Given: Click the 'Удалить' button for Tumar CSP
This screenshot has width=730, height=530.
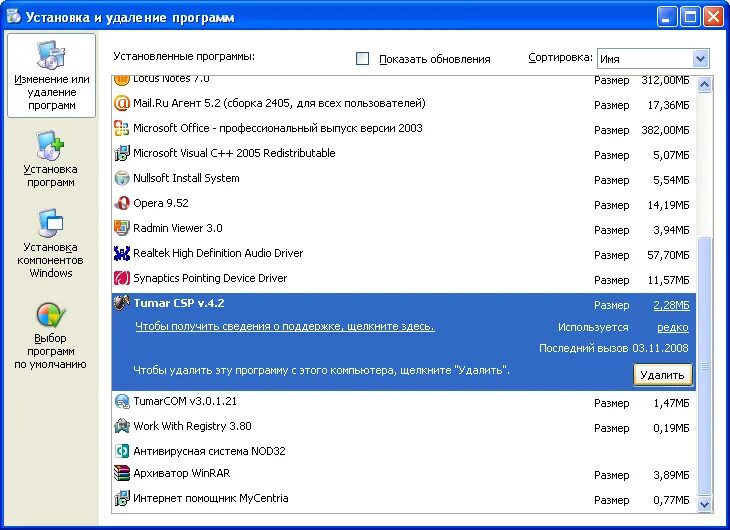Looking at the screenshot, I should 662,375.
